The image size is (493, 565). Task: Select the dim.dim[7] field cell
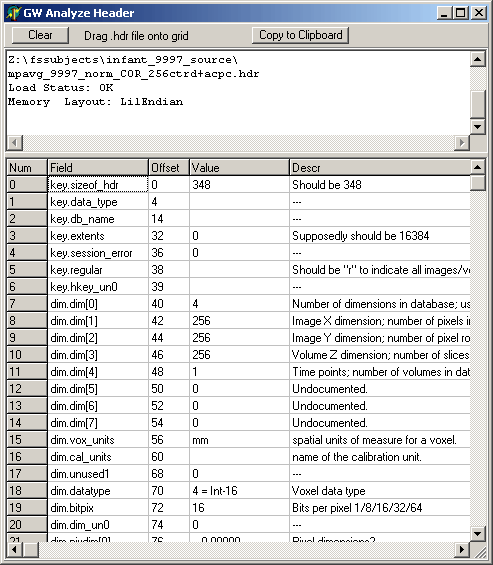(x=98, y=422)
